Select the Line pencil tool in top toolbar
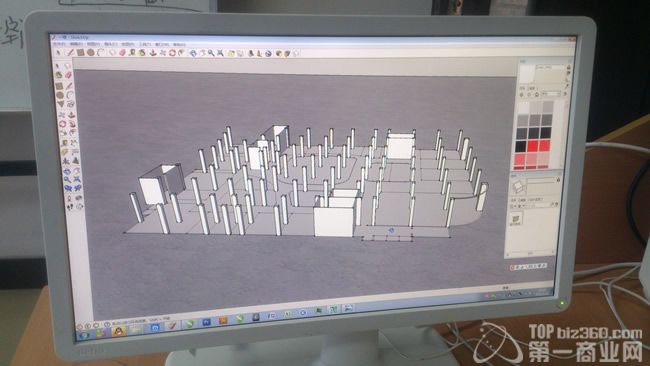 pos(70,52)
